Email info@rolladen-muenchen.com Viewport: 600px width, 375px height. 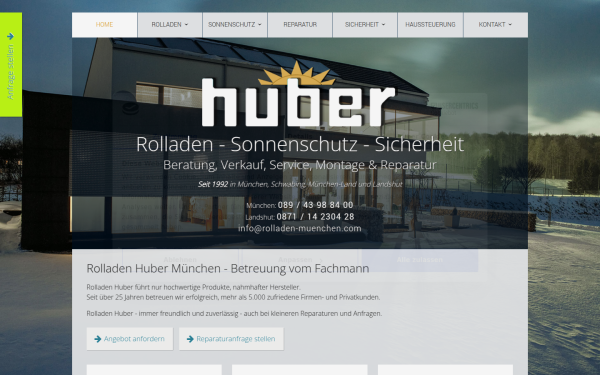pyautogui.click(x=300, y=228)
